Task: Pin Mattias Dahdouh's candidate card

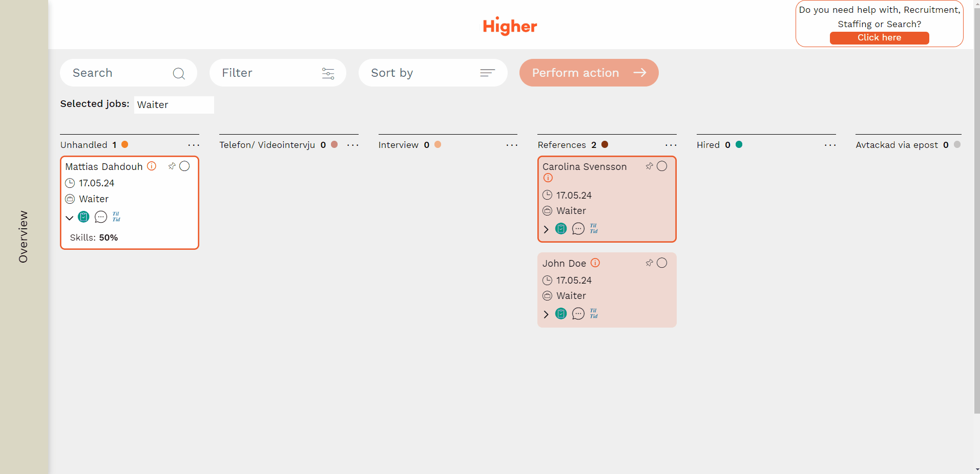Action: [x=172, y=166]
